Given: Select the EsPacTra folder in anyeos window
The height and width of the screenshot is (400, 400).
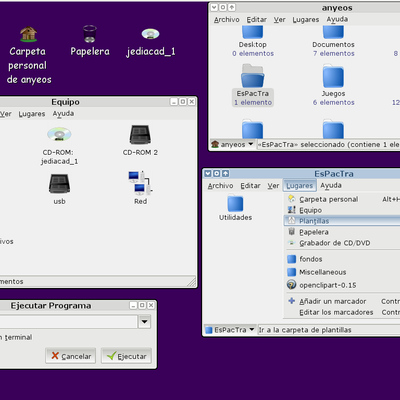Looking at the screenshot, I should 252,77.
